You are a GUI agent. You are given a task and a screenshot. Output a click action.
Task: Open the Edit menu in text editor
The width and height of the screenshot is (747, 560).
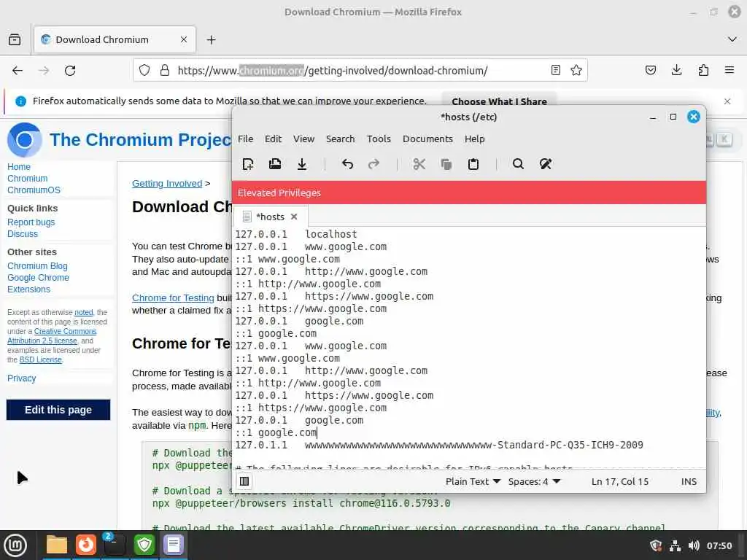point(273,139)
